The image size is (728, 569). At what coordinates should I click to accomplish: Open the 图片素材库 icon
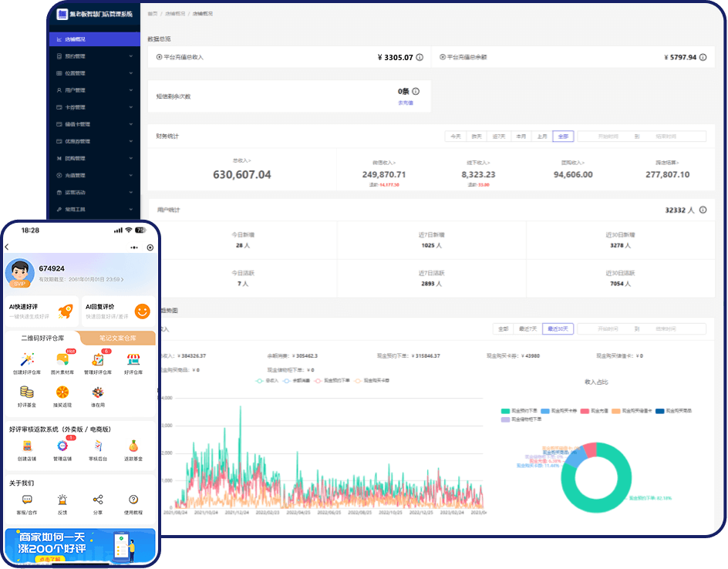(x=62, y=360)
